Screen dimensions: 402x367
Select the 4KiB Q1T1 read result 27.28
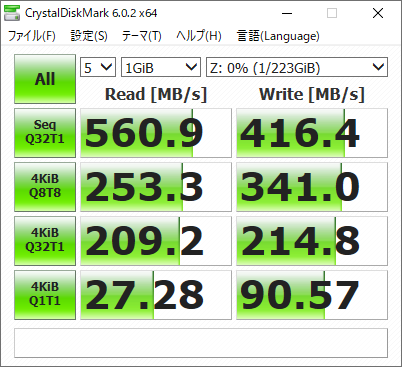point(156,295)
